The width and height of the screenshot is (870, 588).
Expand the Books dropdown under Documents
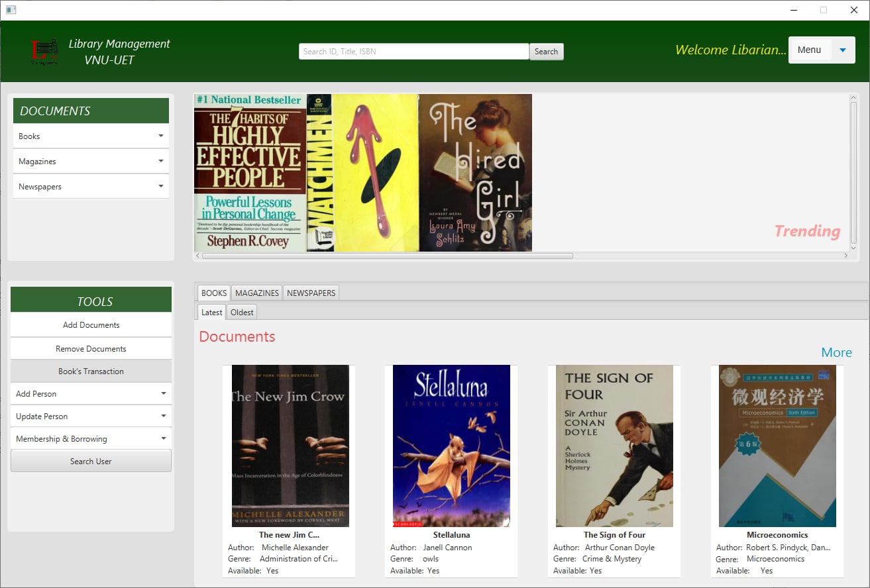coord(91,136)
